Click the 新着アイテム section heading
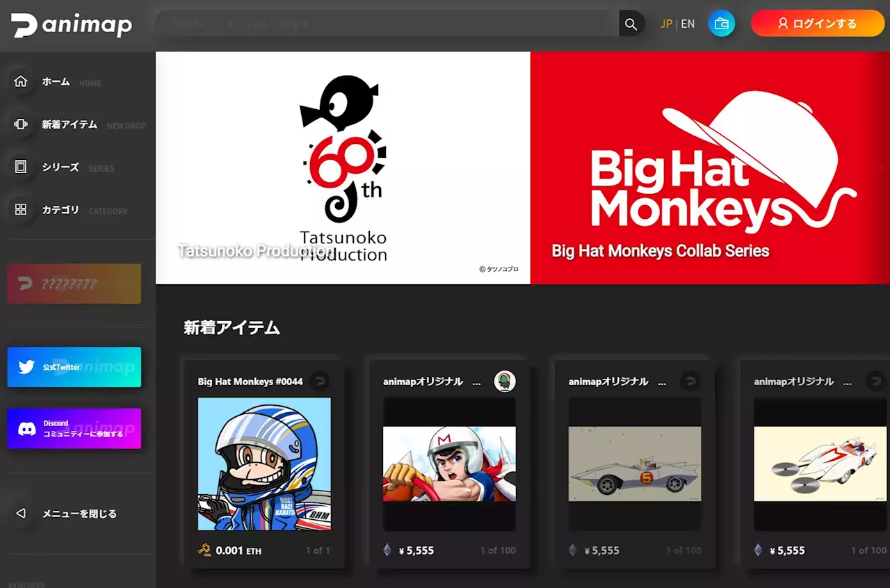This screenshot has width=890, height=588. coord(232,327)
